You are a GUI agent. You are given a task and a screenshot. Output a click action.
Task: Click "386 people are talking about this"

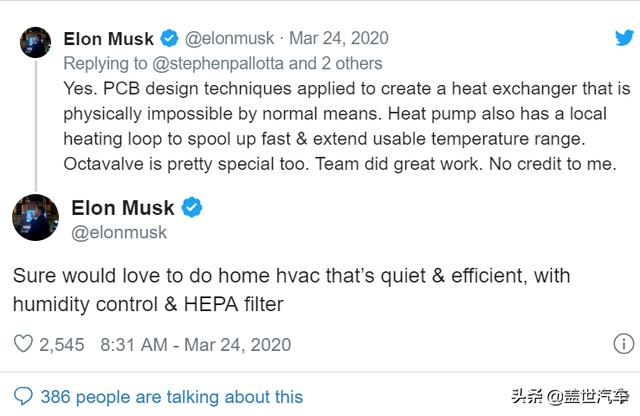(x=171, y=397)
